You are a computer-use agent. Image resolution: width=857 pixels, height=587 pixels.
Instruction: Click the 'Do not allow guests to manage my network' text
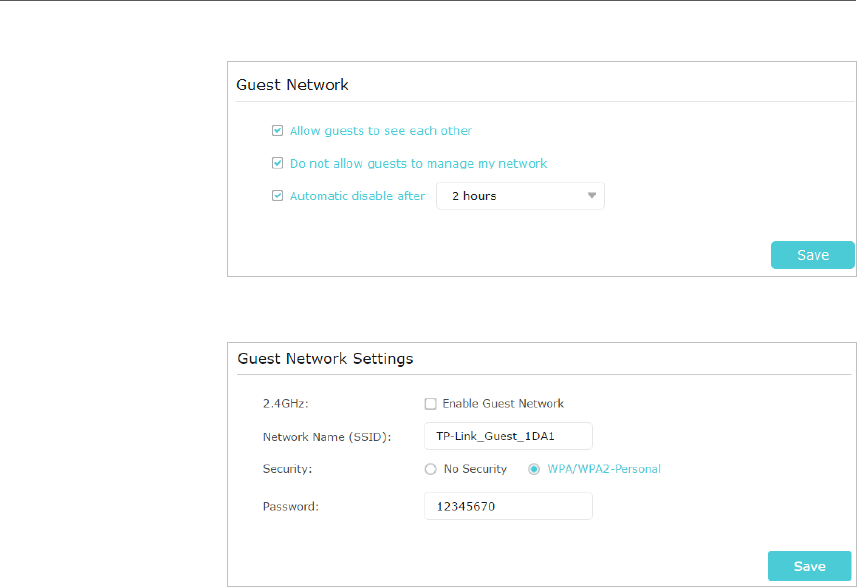[419, 163]
